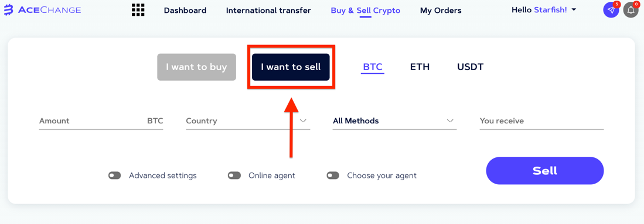Click the AceChange logo
644x224 pixels.
(x=42, y=11)
